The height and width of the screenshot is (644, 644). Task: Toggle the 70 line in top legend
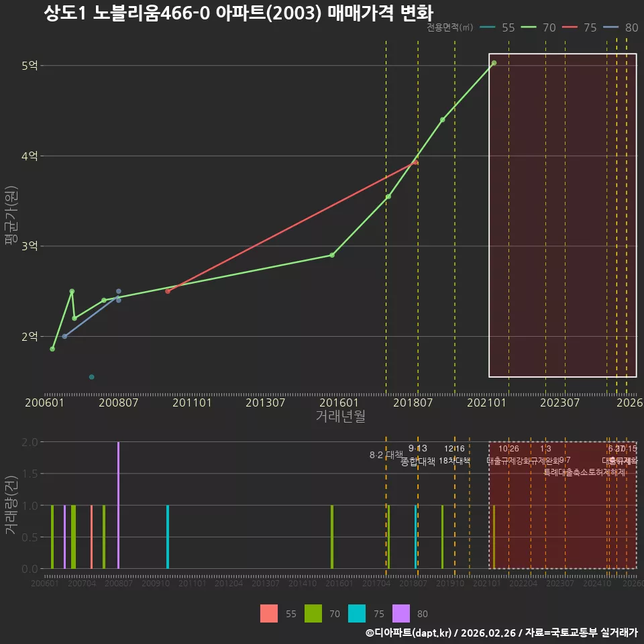click(x=538, y=28)
